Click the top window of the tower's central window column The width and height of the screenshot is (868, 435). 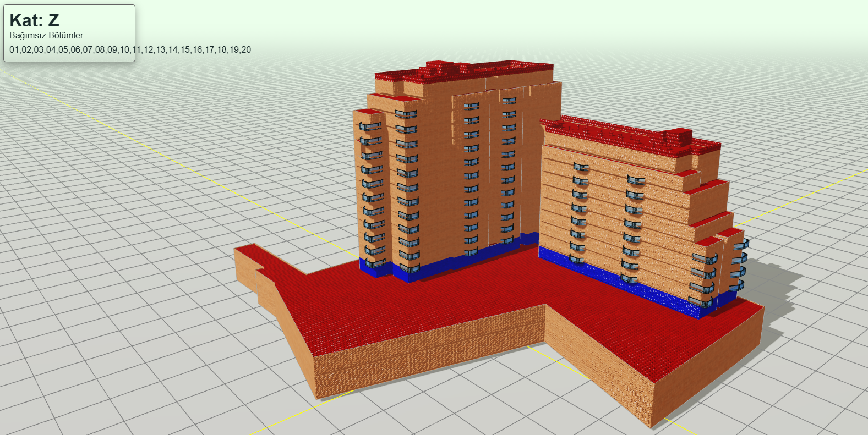[x=470, y=106]
